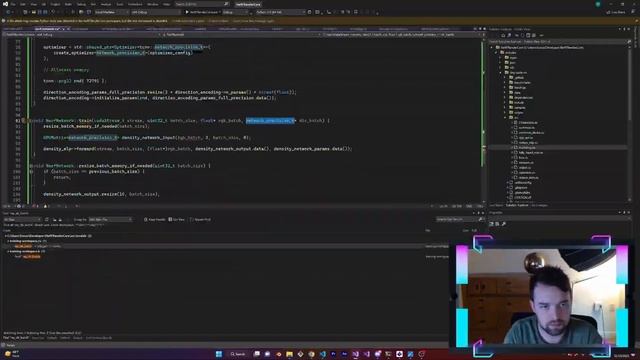Select loss.cu in the tree
Image resolution: width=640 pixels, height=360 pixels.
pos(523,158)
